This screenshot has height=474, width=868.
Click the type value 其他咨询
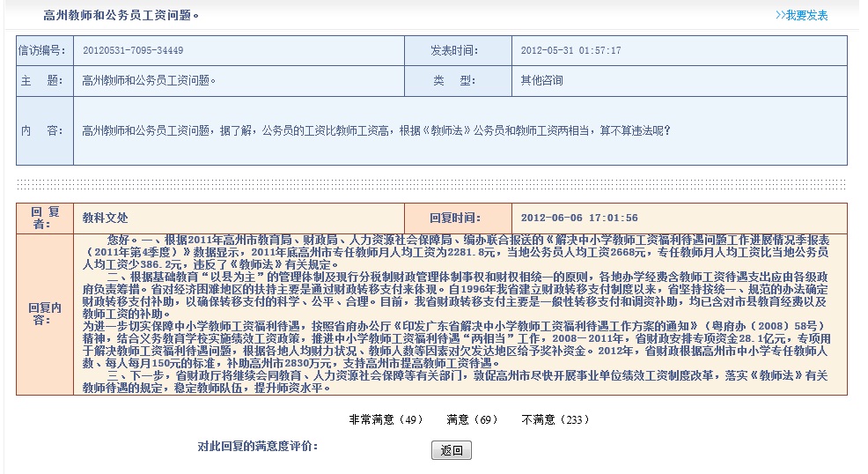point(541,80)
